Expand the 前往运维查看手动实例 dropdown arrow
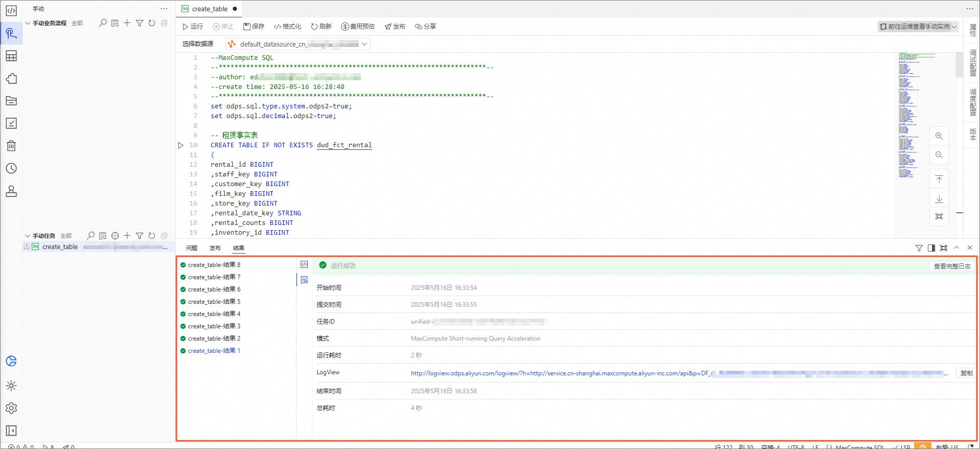The image size is (980, 449). (x=954, y=27)
